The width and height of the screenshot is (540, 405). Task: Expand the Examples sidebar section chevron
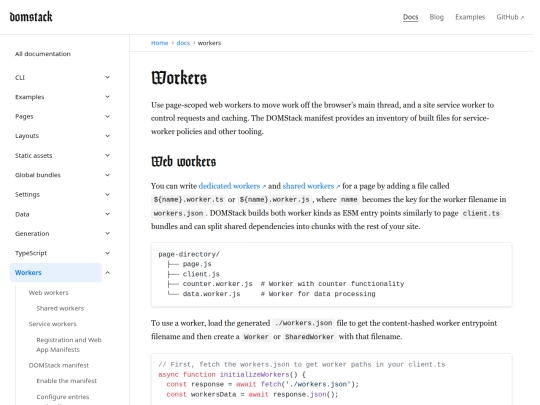tap(107, 97)
